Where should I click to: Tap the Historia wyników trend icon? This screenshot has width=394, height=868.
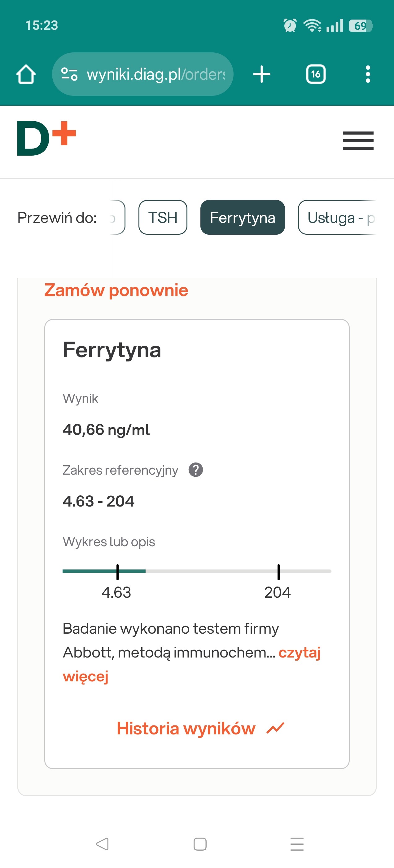[x=275, y=728]
